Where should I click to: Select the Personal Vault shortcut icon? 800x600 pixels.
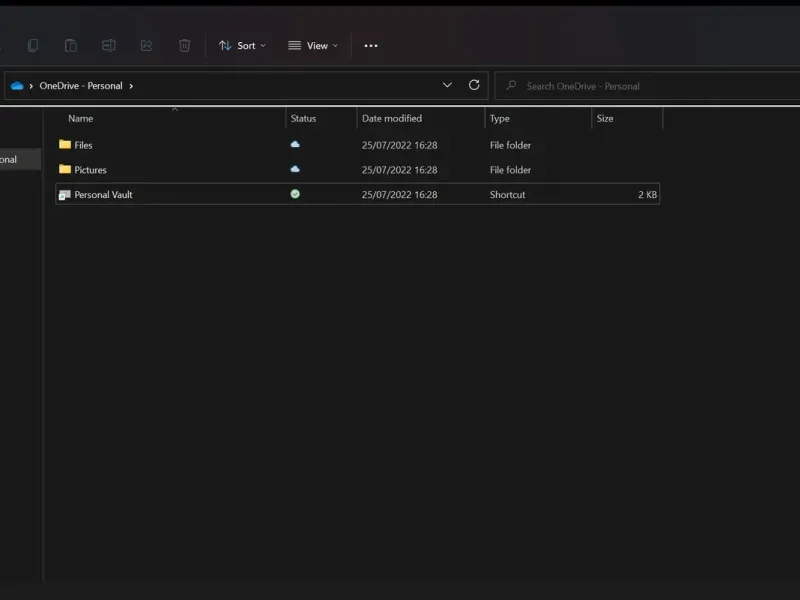64,194
